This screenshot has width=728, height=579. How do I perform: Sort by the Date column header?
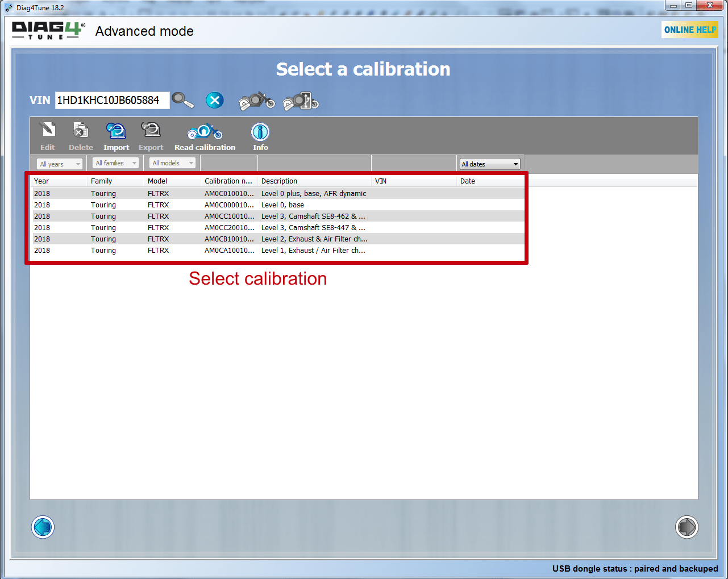click(491, 181)
